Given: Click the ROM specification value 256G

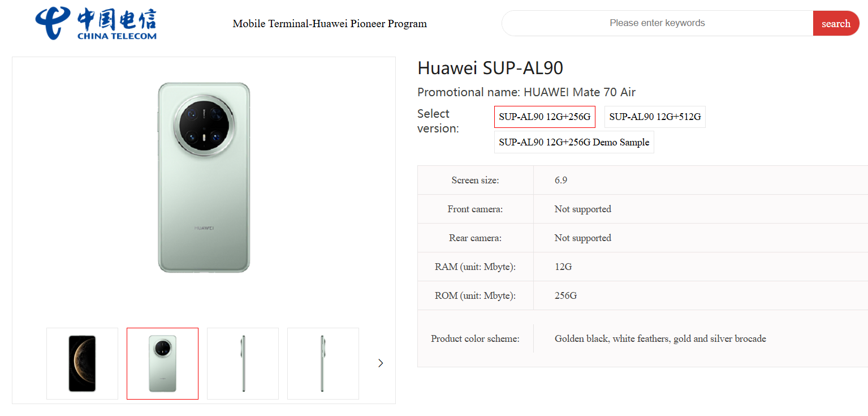Looking at the screenshot, I should click(x=565, y=295).
